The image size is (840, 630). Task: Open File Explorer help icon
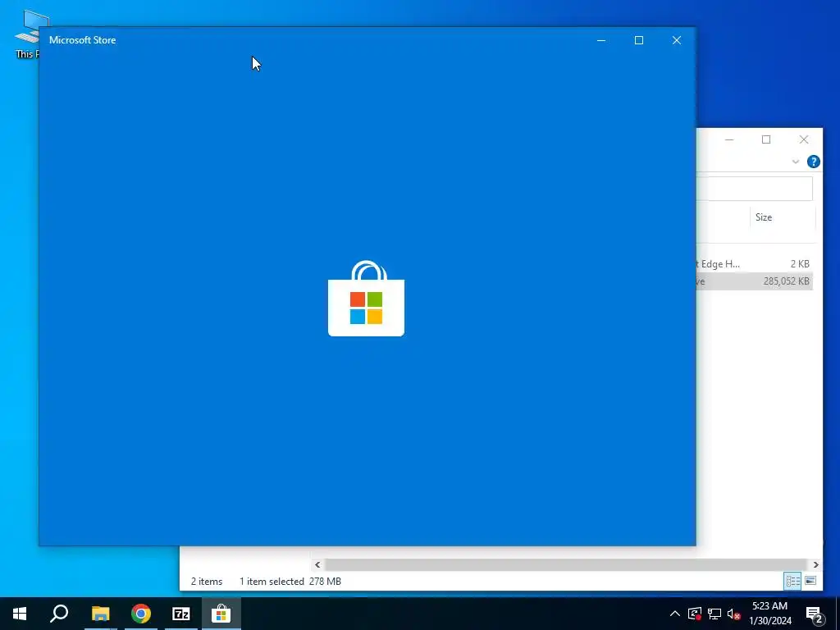point(813,162)
